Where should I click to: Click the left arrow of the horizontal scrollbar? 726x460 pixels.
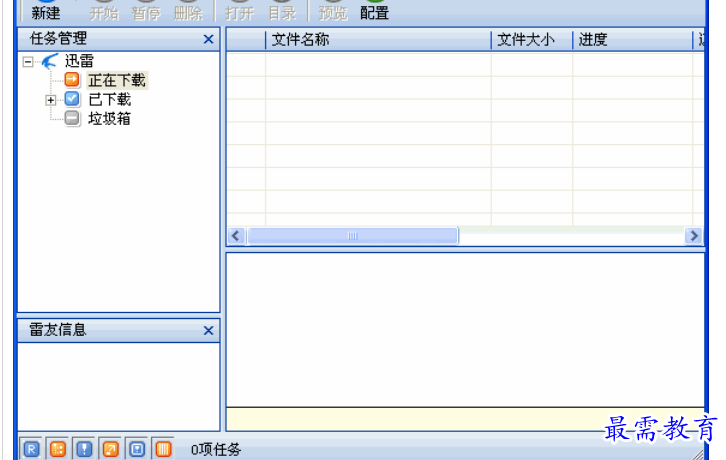[236, 236]
